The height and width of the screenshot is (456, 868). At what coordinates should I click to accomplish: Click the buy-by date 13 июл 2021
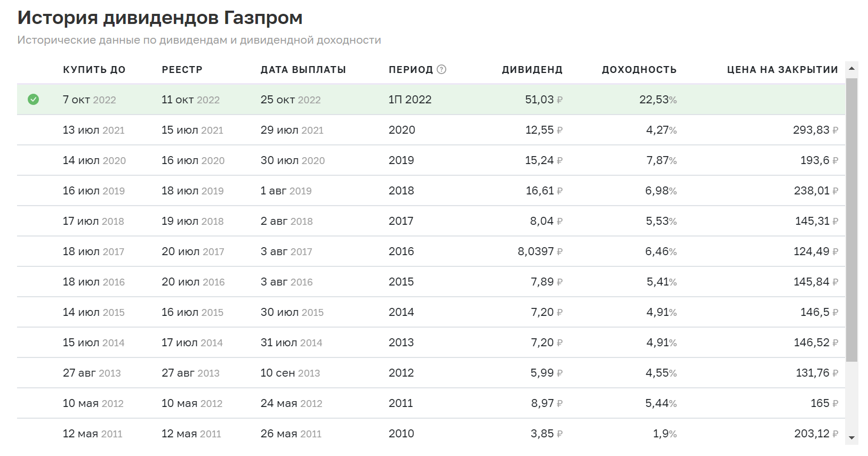(94, 130)
